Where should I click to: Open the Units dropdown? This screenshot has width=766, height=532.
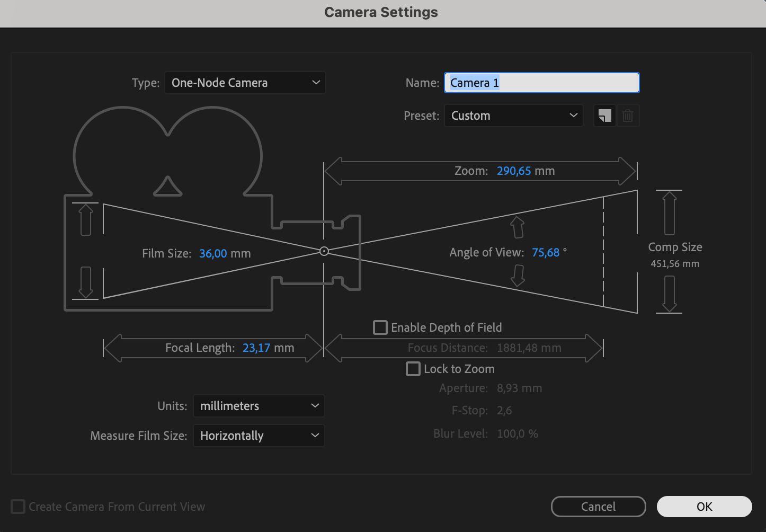point(259,406)
